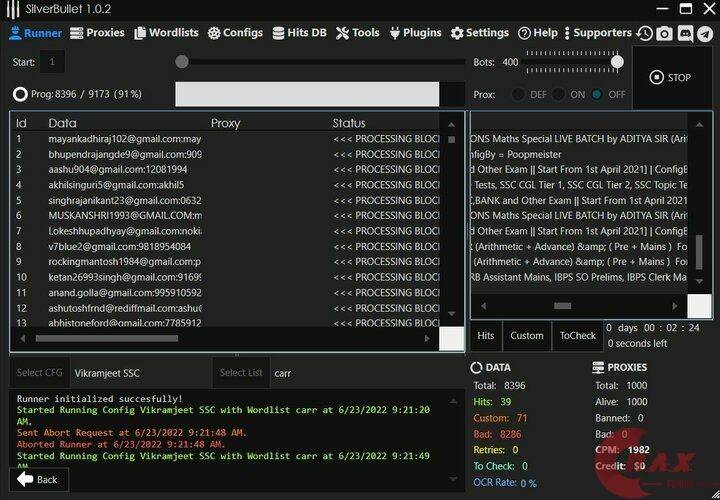Open the Proxies tab
720x500 pixels.
coord(97,33)
